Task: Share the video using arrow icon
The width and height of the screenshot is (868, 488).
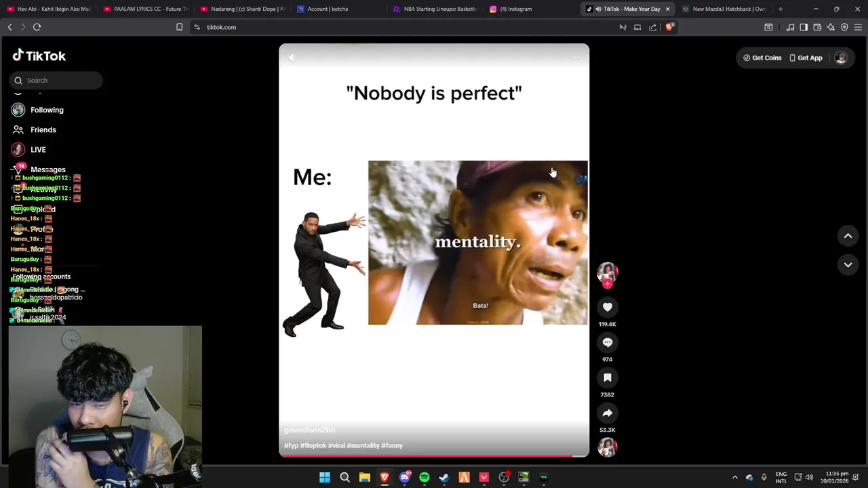Action: 608,413
